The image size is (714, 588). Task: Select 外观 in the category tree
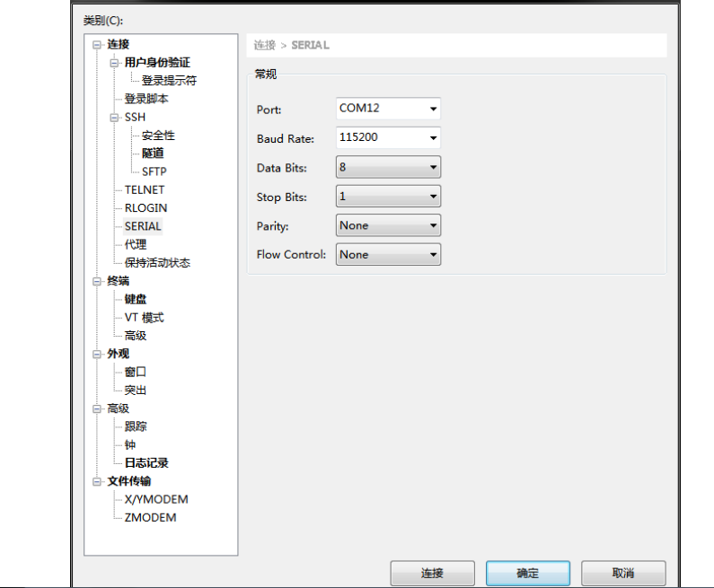pos(119,354)
